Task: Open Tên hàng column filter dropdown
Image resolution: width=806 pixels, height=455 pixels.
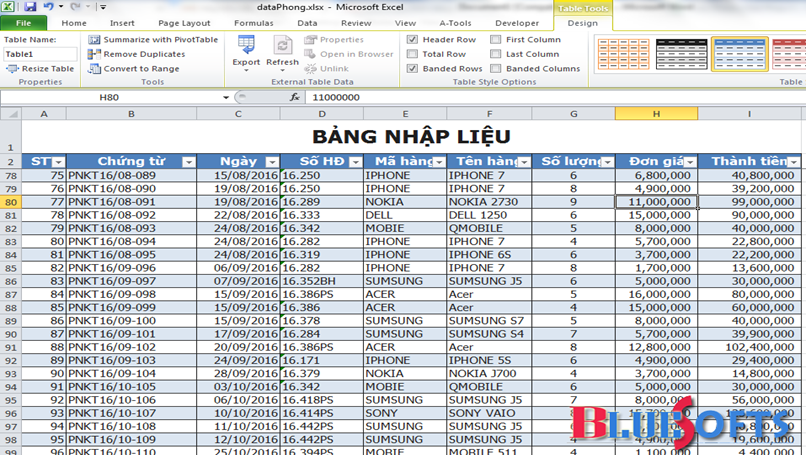Action: 524,162
